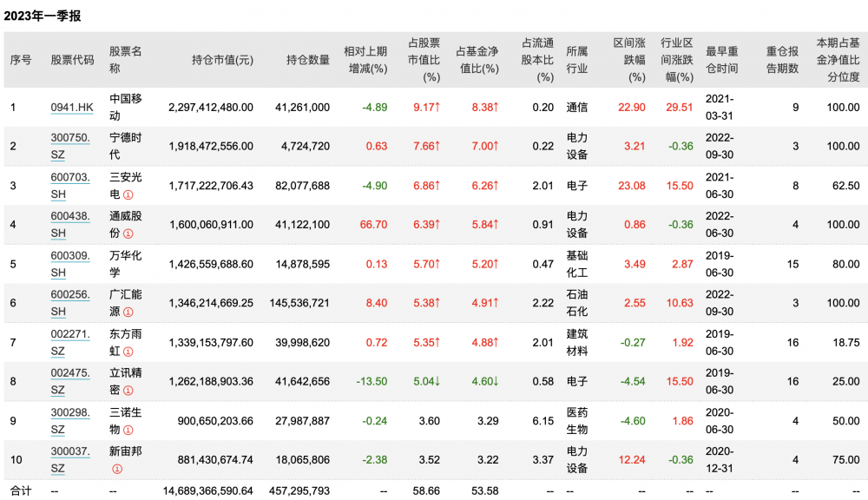This screenshot has width=868, height=500.
Task: Click the total 53.58 net value ratio
Action: point(485,490)
